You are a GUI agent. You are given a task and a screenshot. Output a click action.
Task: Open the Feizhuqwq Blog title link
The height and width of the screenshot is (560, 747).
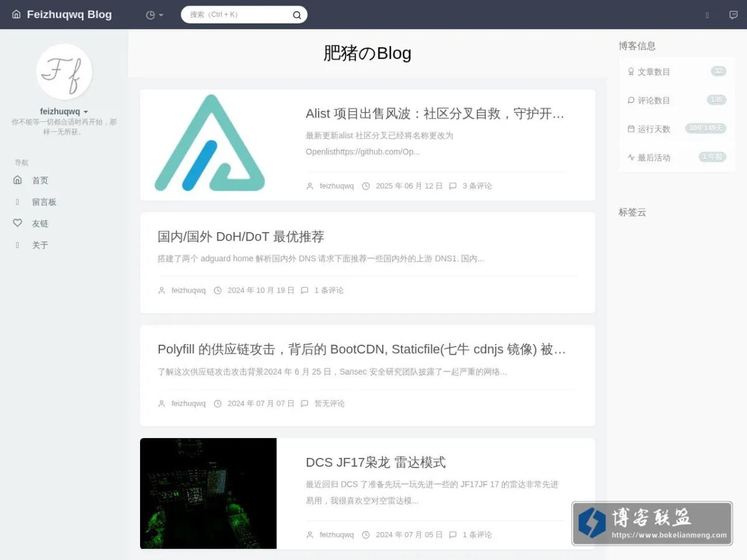(x=69, y=14)
